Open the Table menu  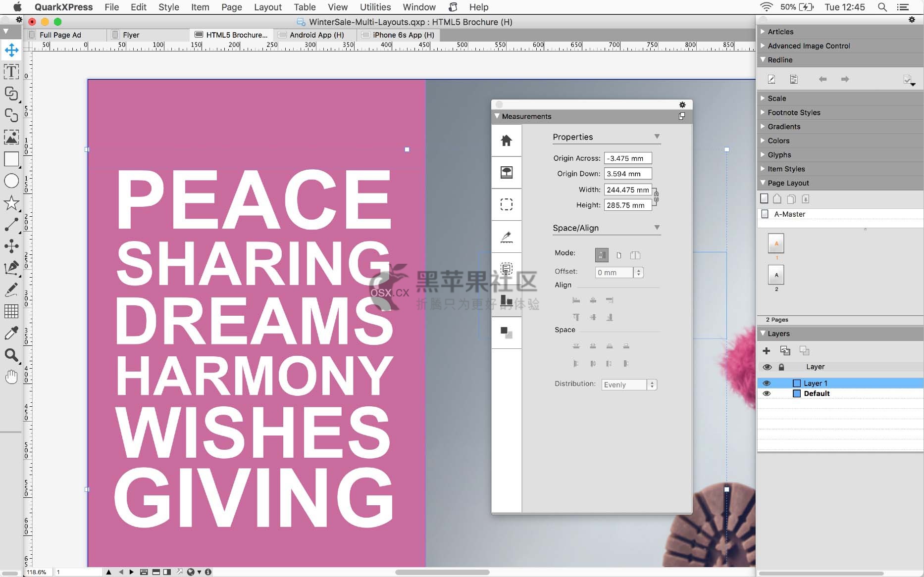click(x=305, y=7)
